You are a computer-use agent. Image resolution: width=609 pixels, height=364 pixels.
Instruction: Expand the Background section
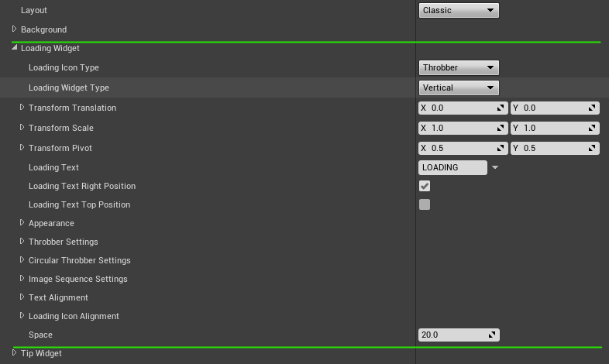click(x=15, y=29)
